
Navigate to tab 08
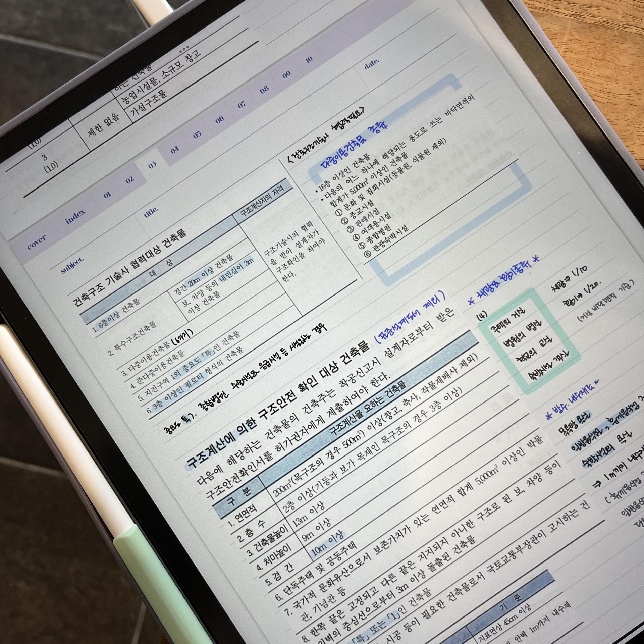coord(264,90)
